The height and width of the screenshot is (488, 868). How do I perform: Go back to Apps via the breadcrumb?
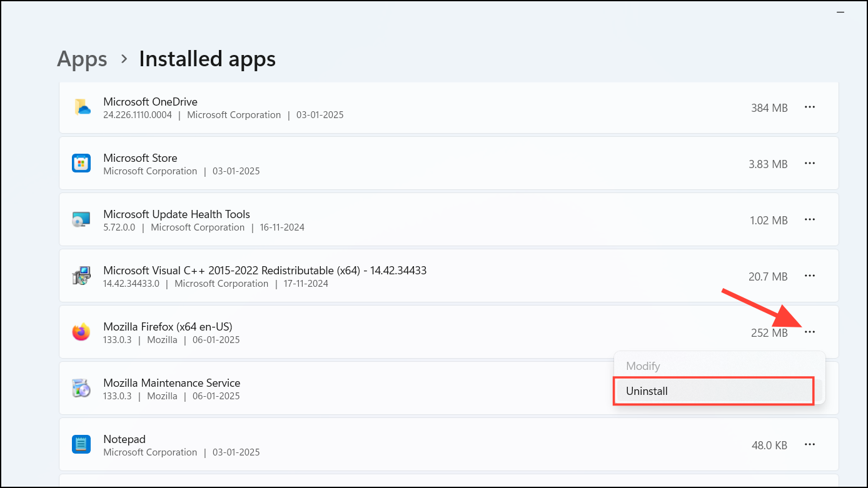pyautogui.click(x=82, y=59)
